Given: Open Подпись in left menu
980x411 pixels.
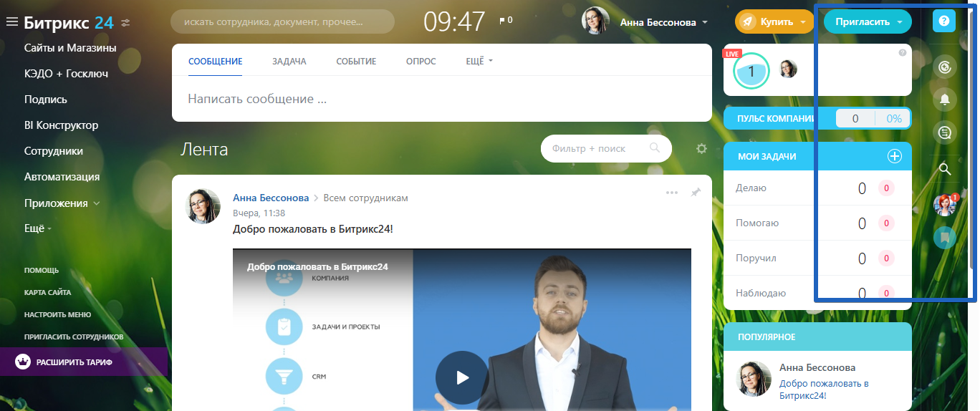Looking at the screenshot, I should tap(46, 100).
